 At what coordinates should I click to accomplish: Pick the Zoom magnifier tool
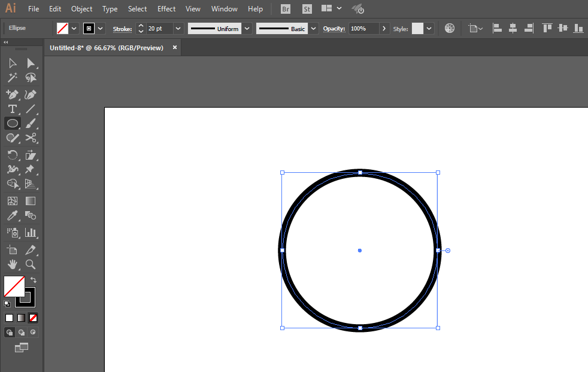31,264
